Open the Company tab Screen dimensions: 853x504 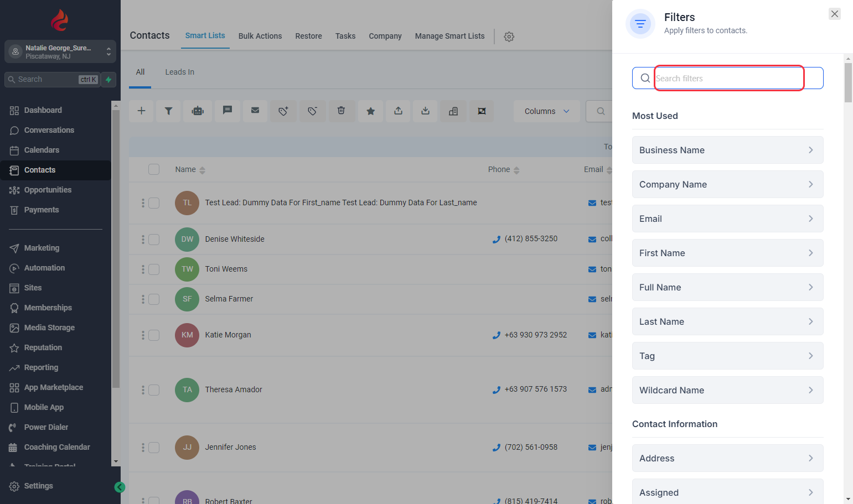tap(385, 36)
